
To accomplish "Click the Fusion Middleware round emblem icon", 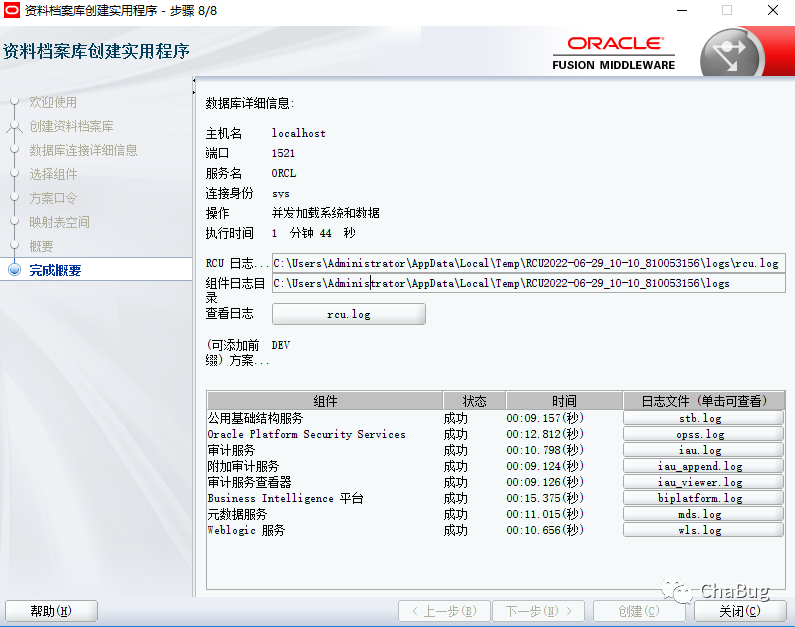I will (731, 54).
